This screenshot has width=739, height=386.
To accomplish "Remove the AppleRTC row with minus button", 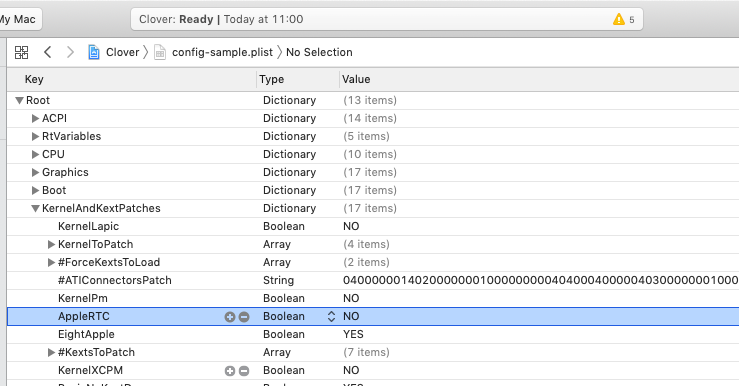I will click(244, 317).
